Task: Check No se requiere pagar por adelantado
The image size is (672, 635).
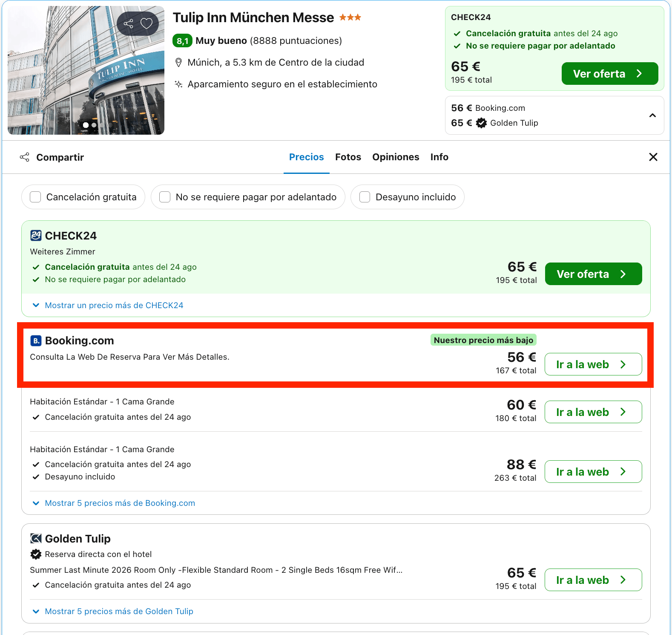Action: pyautogui.click(x=165, y=197)
